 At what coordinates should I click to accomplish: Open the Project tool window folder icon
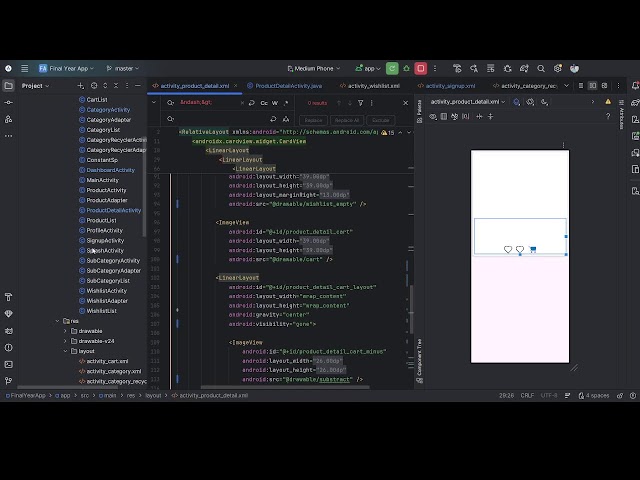point(8,86)
